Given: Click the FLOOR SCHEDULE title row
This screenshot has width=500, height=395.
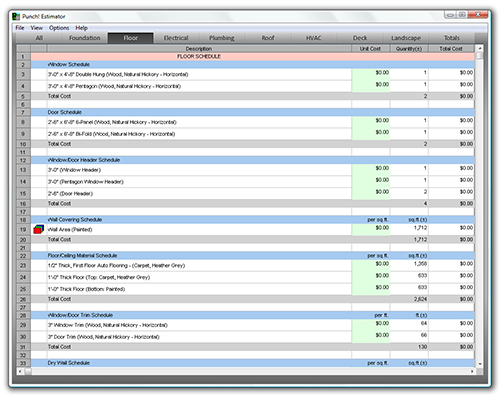Looking at the screenshot, I should pos(253,56).
